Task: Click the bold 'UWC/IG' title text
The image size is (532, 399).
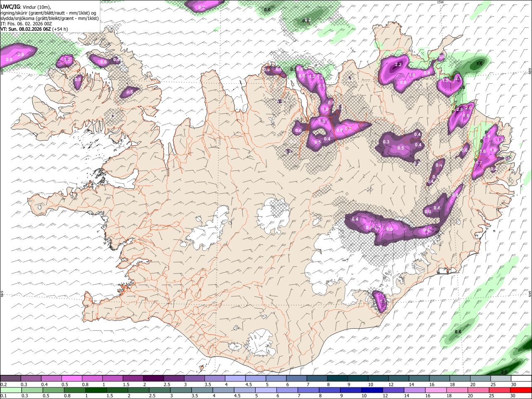Action: point(10,7)
